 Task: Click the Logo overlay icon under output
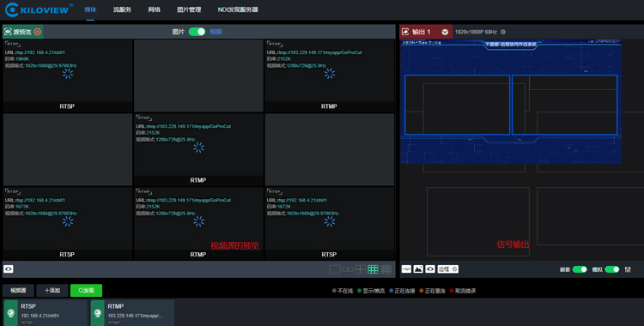click(406, 269)
